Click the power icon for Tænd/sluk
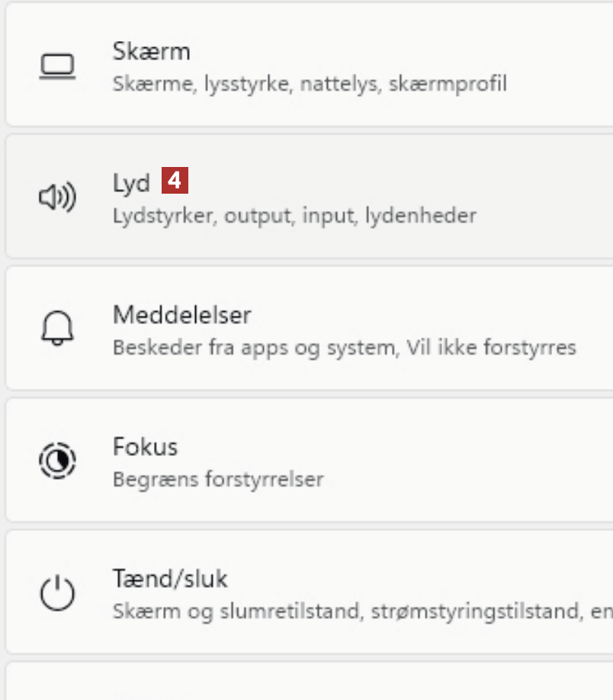The height and width of the screenshot is (700, 613). pyautogui.click(x=57, y=593)
